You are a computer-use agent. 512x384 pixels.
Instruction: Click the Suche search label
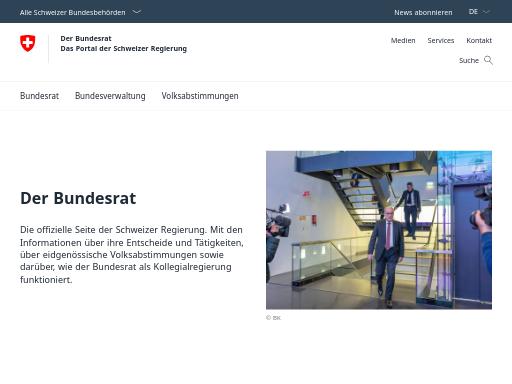tap(469, 60)
